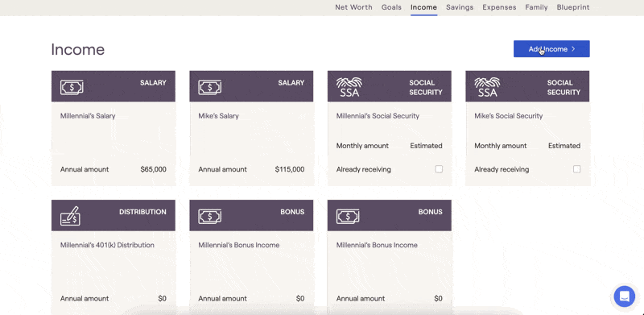Select Mike's Salary $115,000 annual amount

click(x=290, y=169)
